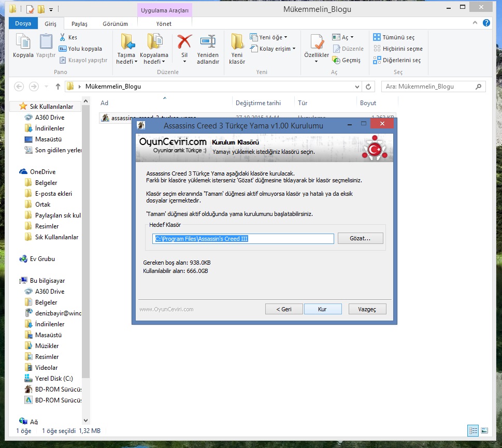Click Kısayol yapıştır in the ribbon

pyautogui.click(x=83, y=60)
